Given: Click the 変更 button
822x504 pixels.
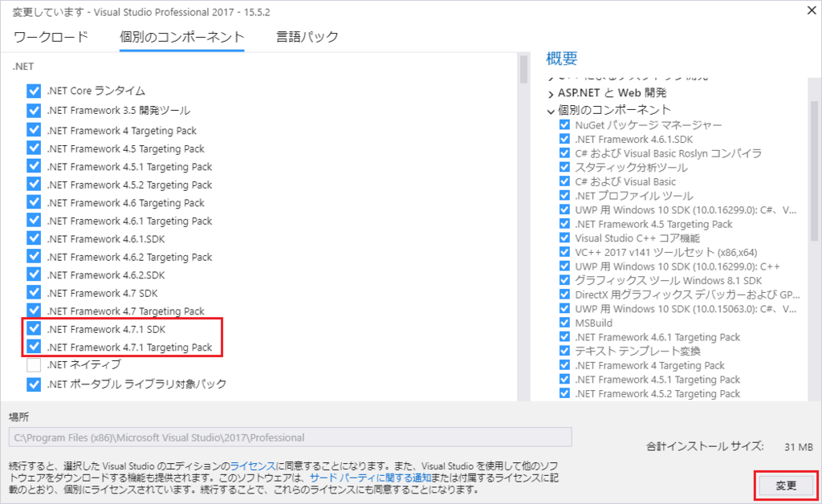Looking at the screenshot, I should 786,486.
